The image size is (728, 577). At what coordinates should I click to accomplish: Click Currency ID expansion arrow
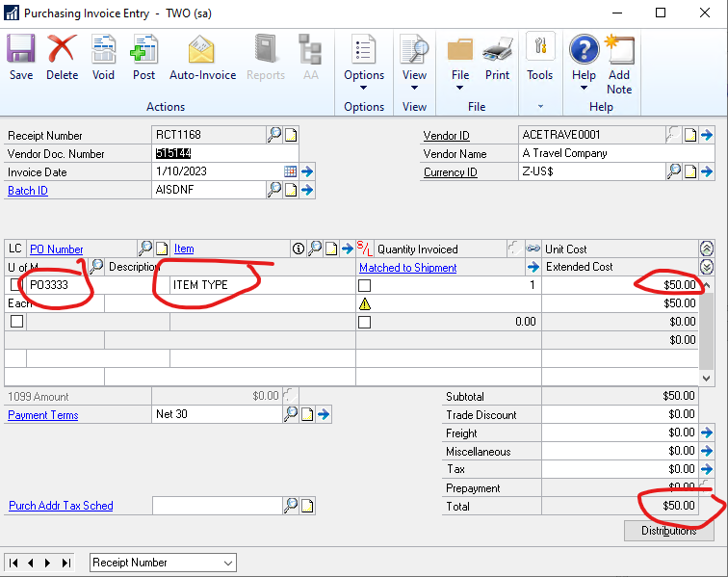point(707,171)
